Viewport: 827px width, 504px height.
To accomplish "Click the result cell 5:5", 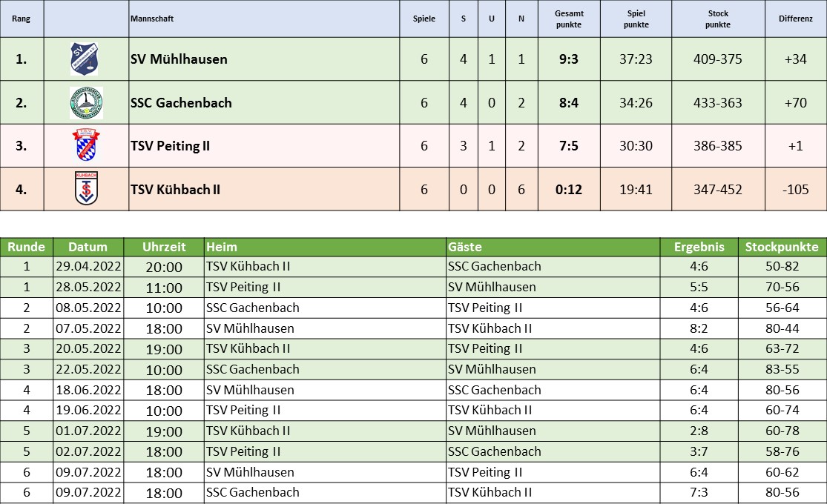I will (x=699, y=287).
